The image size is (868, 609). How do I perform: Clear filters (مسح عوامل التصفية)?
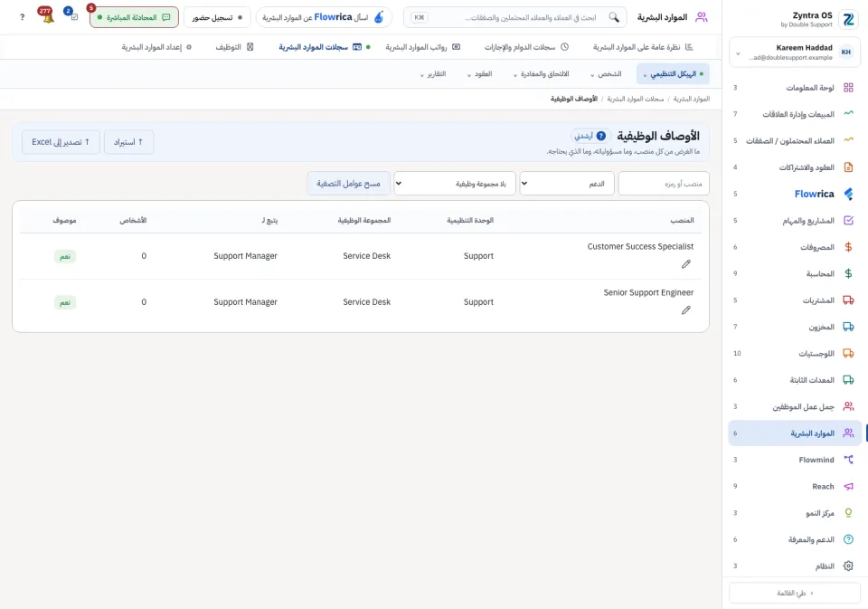tap(348, 184)
